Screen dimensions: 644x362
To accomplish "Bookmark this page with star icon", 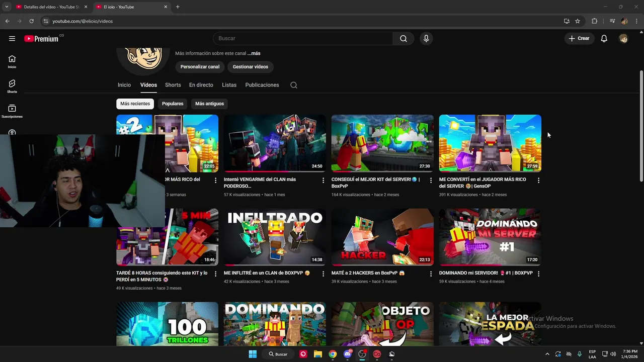I will [578, 21].
